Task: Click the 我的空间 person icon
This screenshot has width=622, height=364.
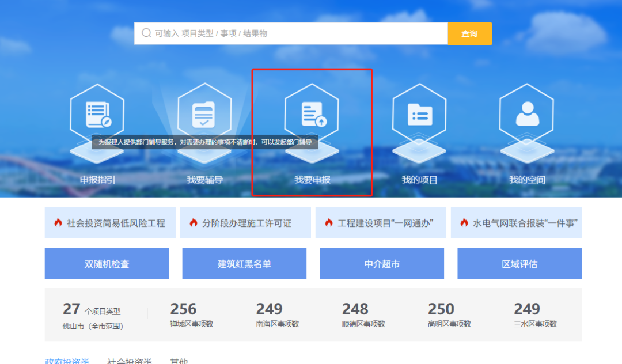Action: (526, 113)
